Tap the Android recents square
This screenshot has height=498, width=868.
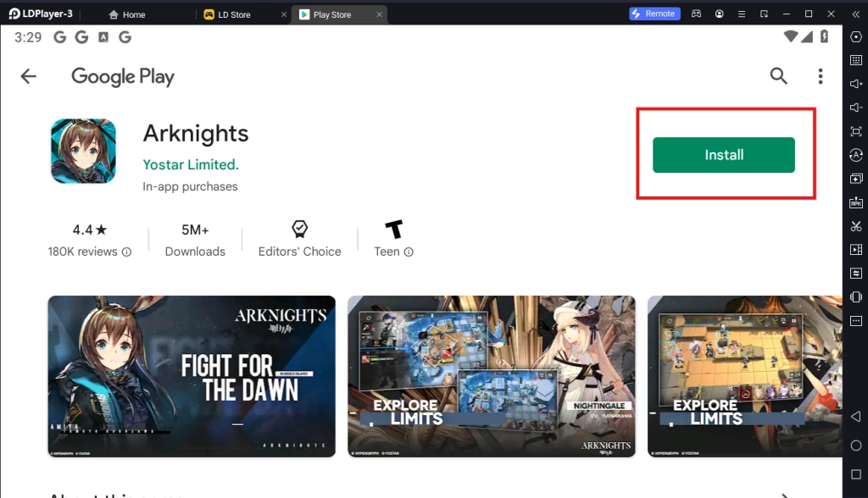tap(856, 475)
